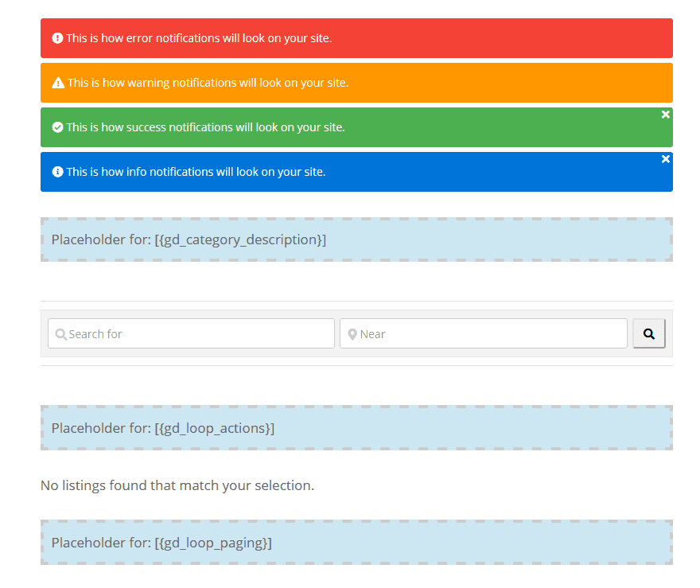Click the magnifier icon inside Search for field

61,333
